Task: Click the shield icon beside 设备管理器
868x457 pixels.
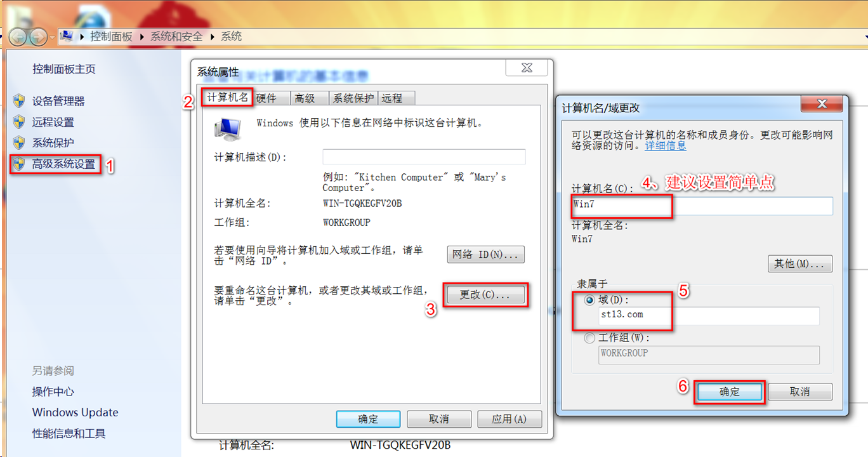Action: point(19,101)
